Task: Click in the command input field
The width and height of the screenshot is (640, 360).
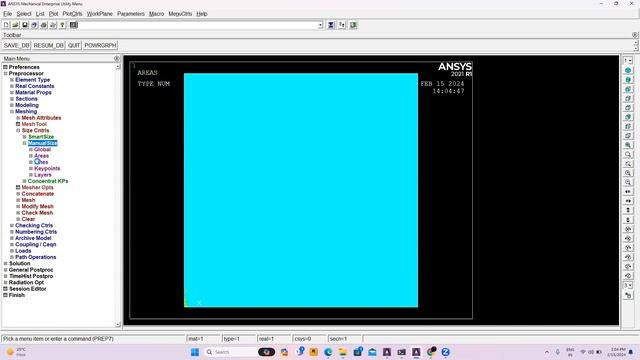Action: point(198,25)
